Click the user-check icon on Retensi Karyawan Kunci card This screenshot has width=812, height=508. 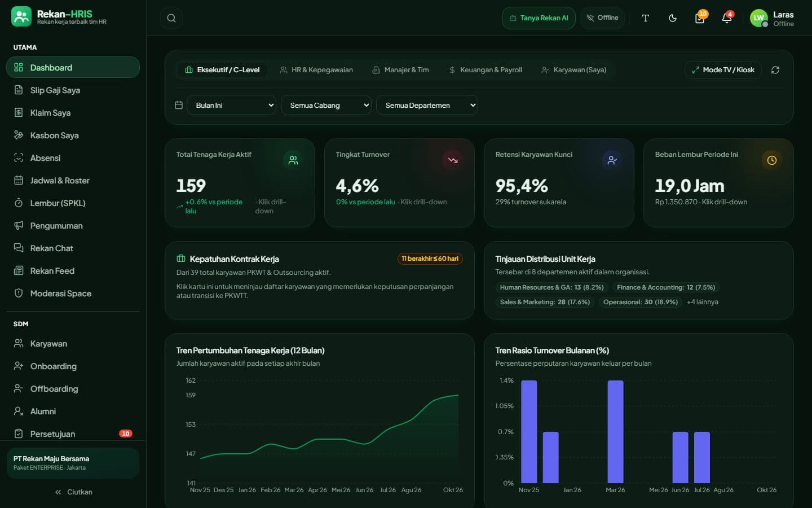612,160
